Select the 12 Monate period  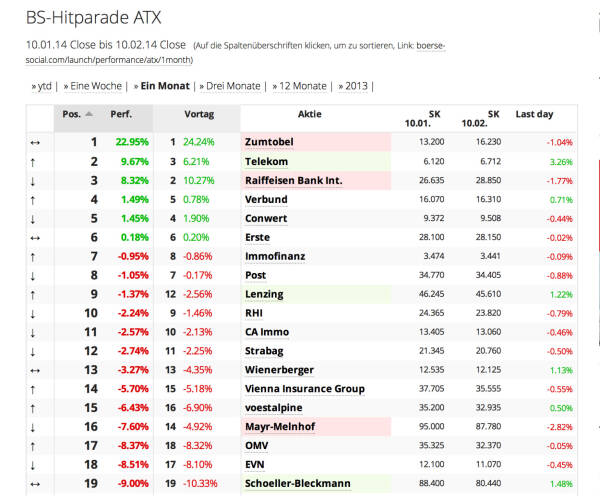tap(303, 86)
